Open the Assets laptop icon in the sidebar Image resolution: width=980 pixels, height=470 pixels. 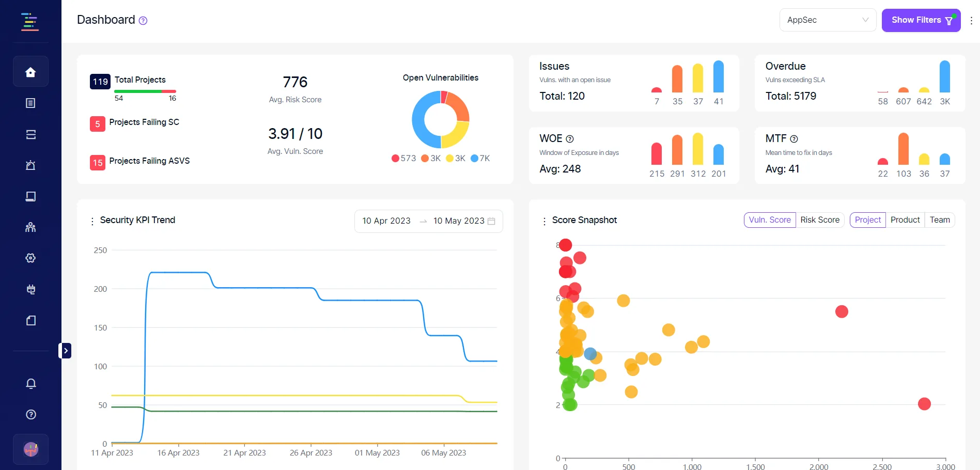pos(30,196)
